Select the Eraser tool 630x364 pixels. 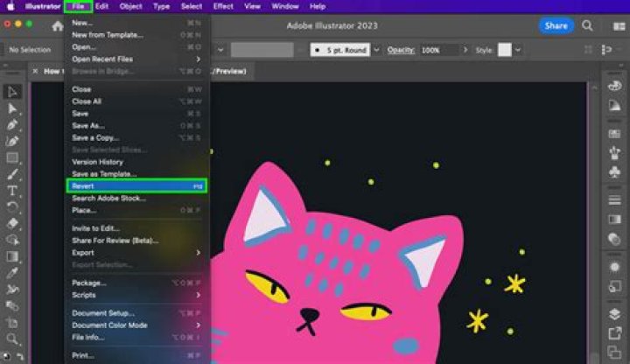(12, 223)
